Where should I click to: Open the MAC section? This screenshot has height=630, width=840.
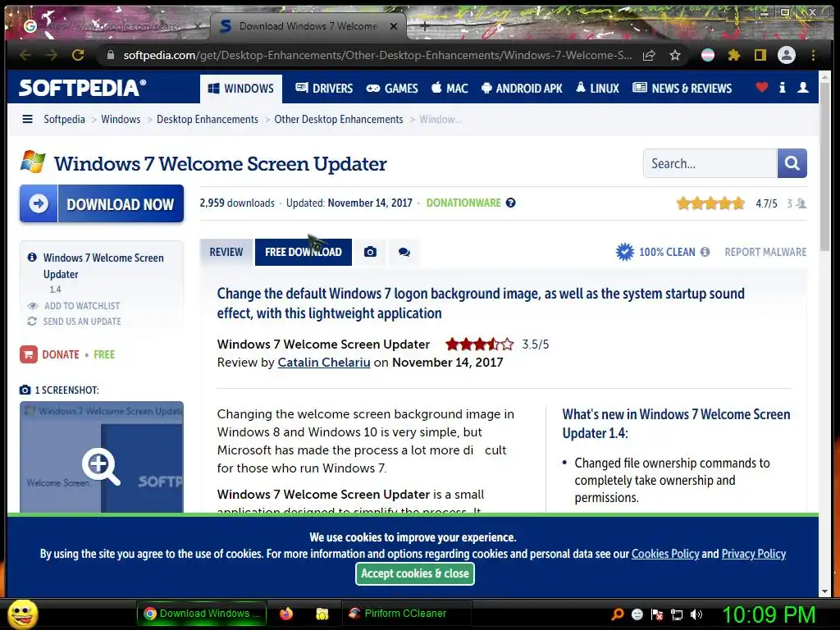pos(450,89)
